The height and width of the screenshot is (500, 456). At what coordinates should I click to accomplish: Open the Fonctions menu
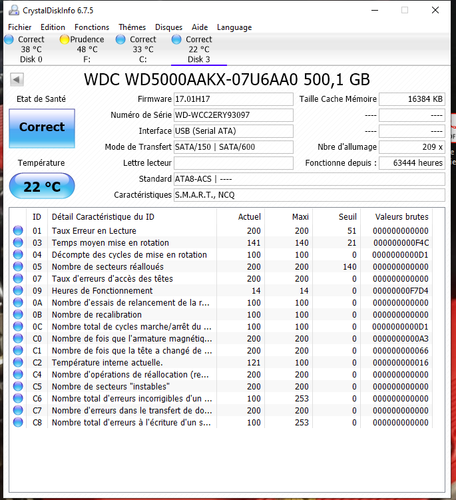(x=92, y=27)
